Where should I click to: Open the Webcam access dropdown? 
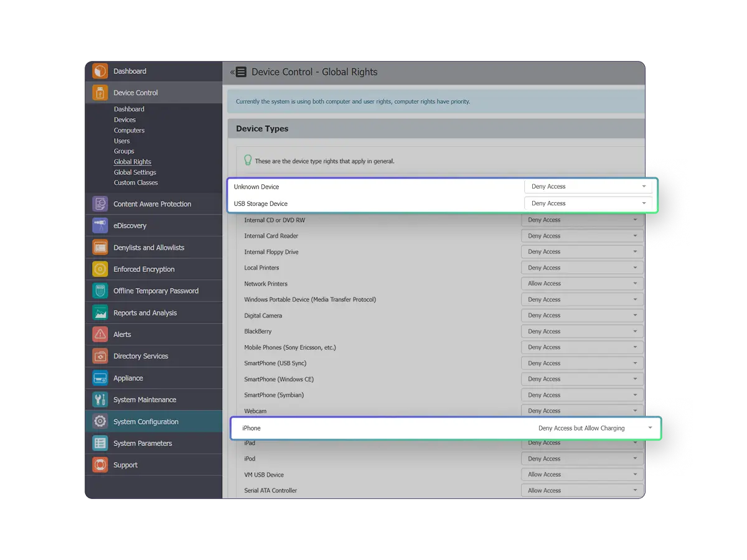point(582,411)
